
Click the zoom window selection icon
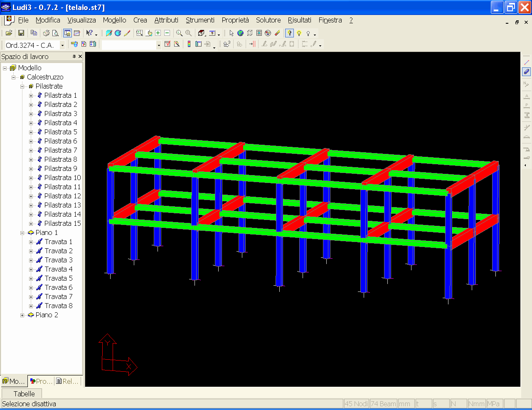tap(140, 33)
